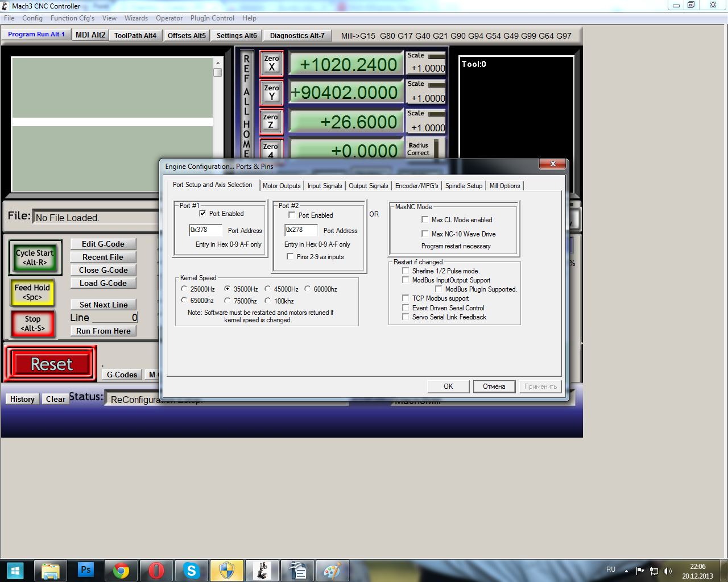Open Diagnostics Alt-7 screen
The height and width of the screenshot is (582, 728).
tap(297, 35)
